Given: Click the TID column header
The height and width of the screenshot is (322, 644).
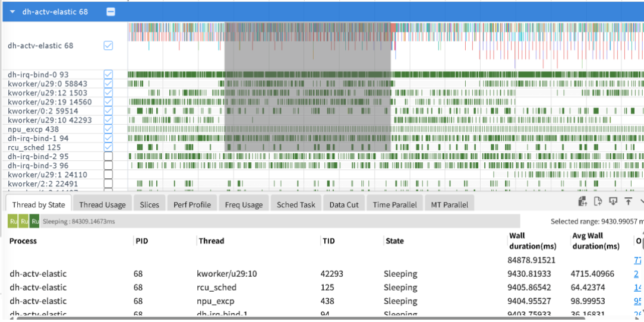Looking at the screenshot, I should [x=327, y=241].
